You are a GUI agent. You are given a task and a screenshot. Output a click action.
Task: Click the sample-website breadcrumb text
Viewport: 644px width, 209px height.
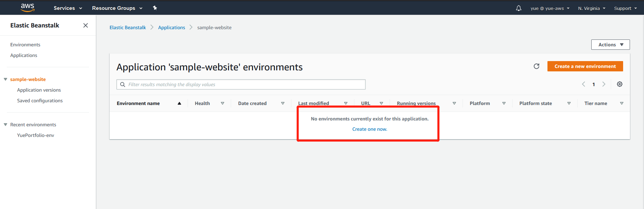[214, 27]
